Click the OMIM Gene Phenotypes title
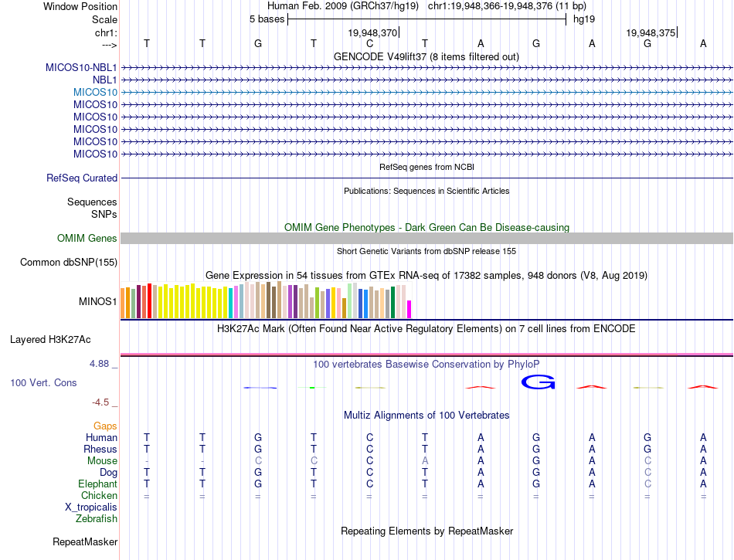This screenshot has height=560, width=734. point(426,227)
